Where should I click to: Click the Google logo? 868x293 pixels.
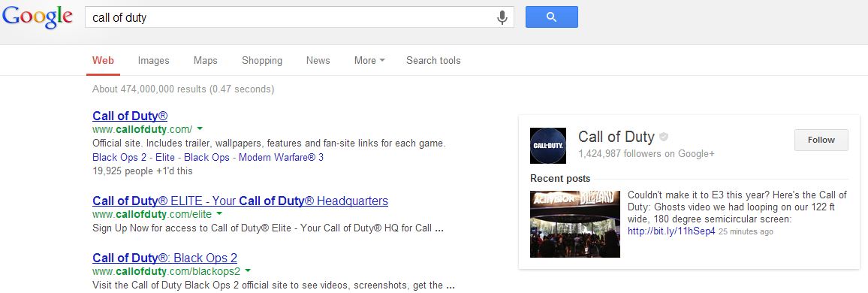[x=37, y=18]
